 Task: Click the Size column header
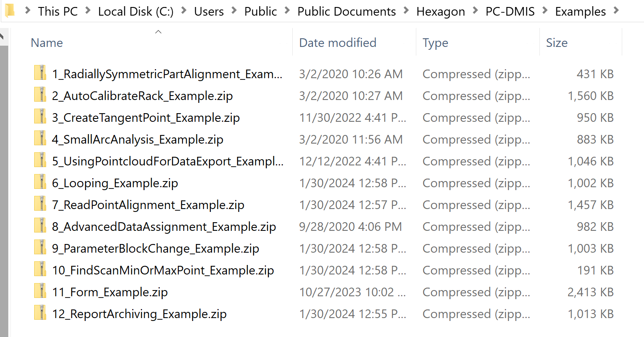[557, 42]
